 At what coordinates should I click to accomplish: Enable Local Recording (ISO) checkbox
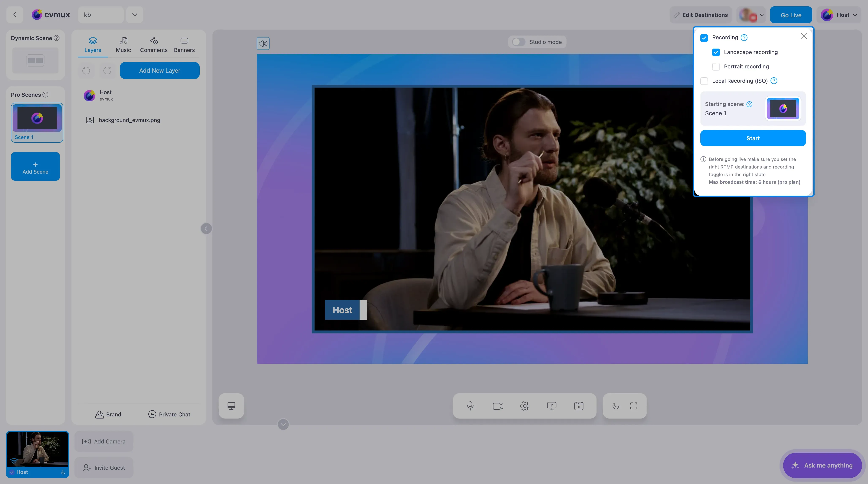tap(704, 81)
